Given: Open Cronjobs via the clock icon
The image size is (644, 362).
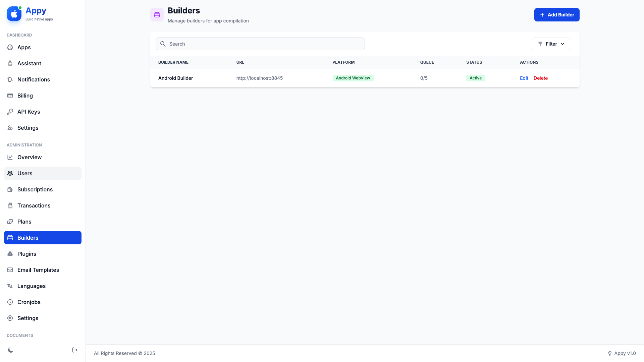Looking at the screenshot, I should [10, 302].
